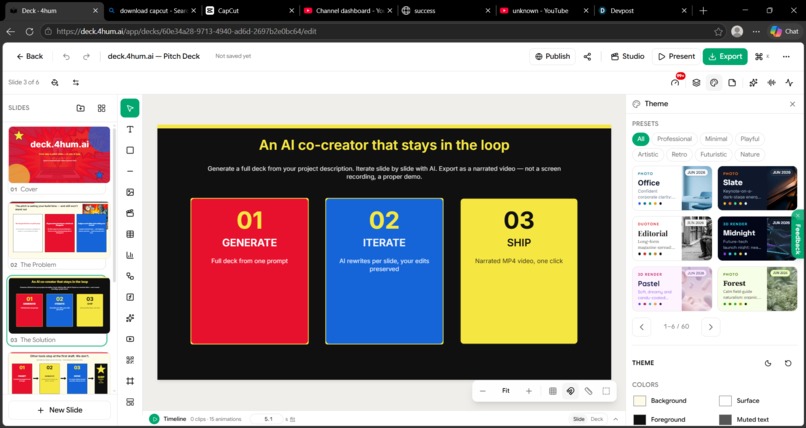Open the AI sparkles icon in top toolbar
Image resolution: width=806 pixels, height=428 pixels.
(753, 83)
